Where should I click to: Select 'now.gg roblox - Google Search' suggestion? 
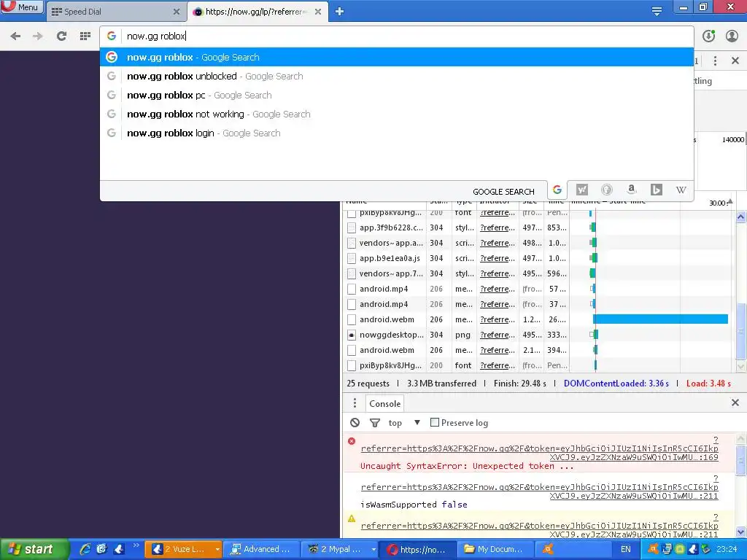(396, 57)
